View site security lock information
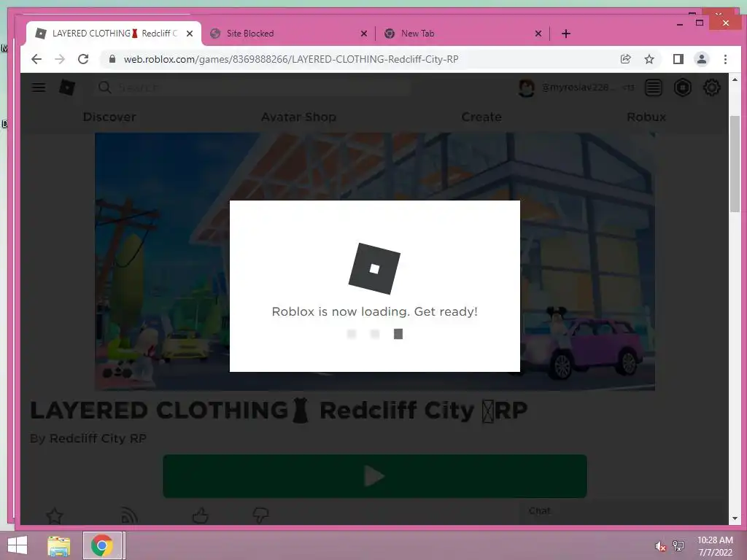747x560 pixels. pyautogui.click(x=112, y=59)
